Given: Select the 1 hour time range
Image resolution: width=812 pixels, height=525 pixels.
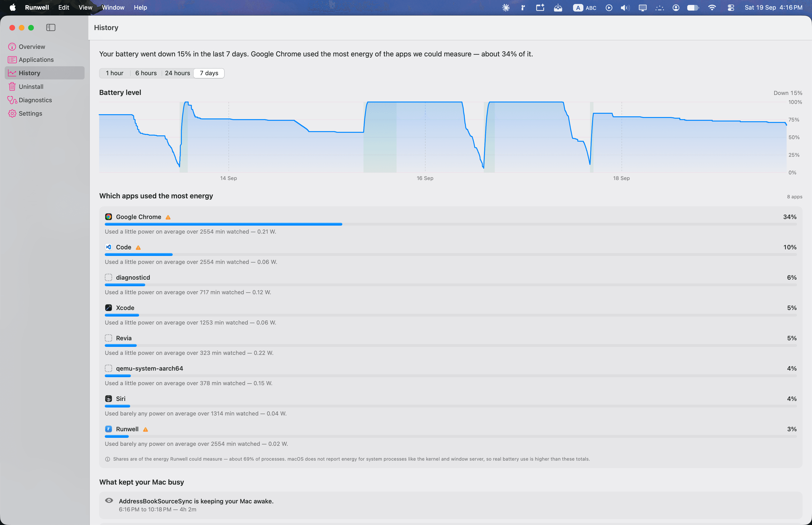Looking at the screenshot, I should click(114, 73).
